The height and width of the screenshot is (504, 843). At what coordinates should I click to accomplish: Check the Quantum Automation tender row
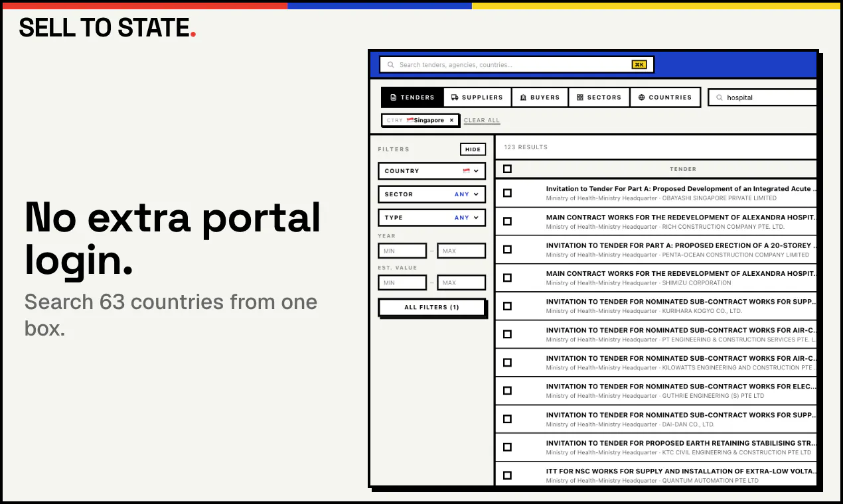507,475
